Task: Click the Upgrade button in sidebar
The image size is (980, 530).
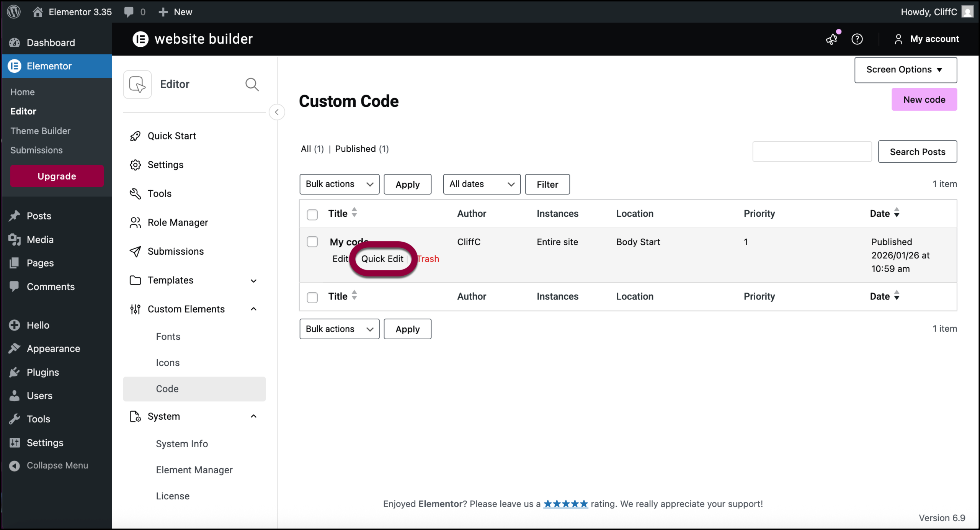Action: click(x=57, y=176)
